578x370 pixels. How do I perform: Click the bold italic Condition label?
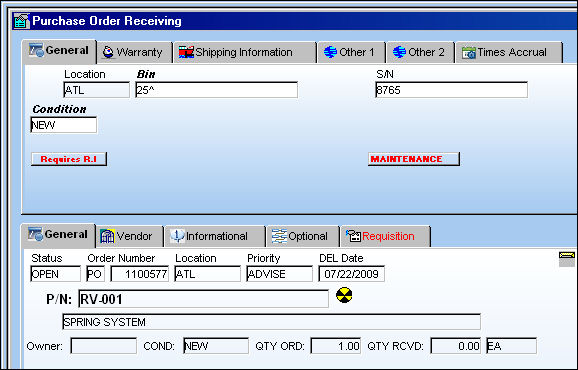(x=59, y=109)
